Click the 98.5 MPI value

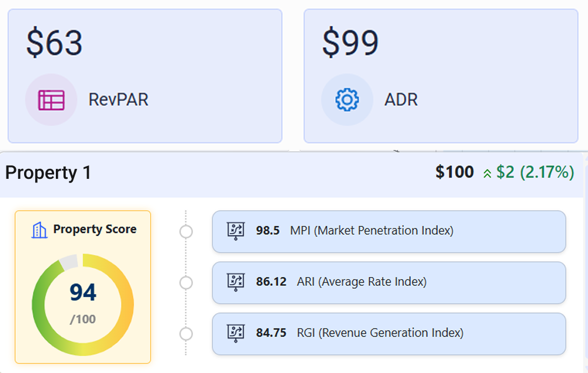click(268, 231)
